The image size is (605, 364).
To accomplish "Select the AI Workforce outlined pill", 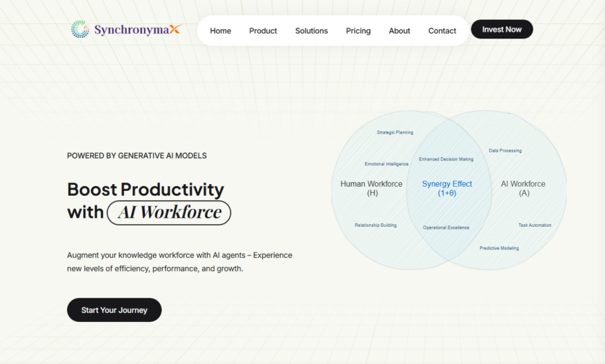I will click(169, 212).
